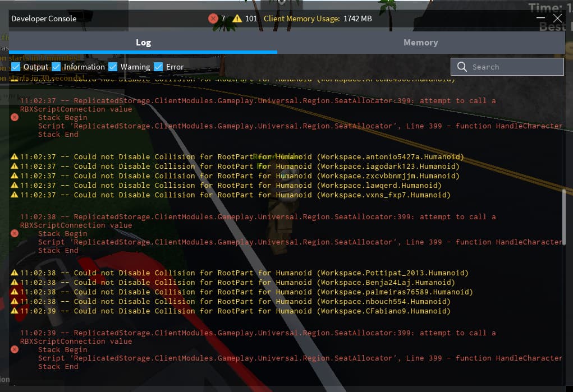Select warning text mentioning Workspace.Benja24Laj.Humanoid

pos(237,283)
